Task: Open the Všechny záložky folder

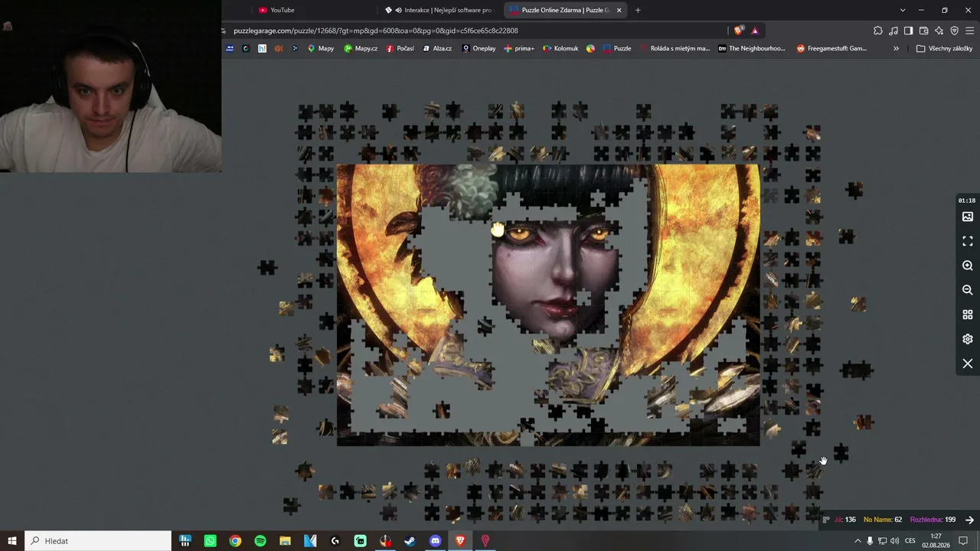Action: [944, 48]
